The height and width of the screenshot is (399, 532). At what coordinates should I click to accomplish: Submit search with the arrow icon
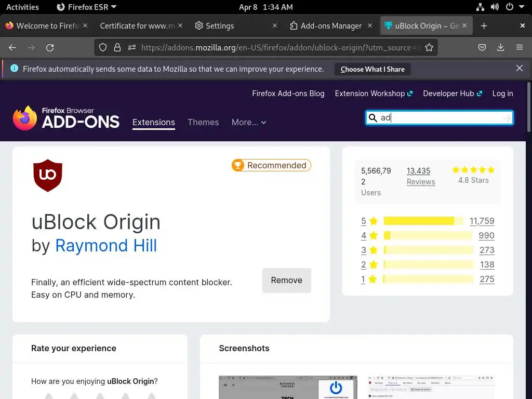tap(507, 118)
